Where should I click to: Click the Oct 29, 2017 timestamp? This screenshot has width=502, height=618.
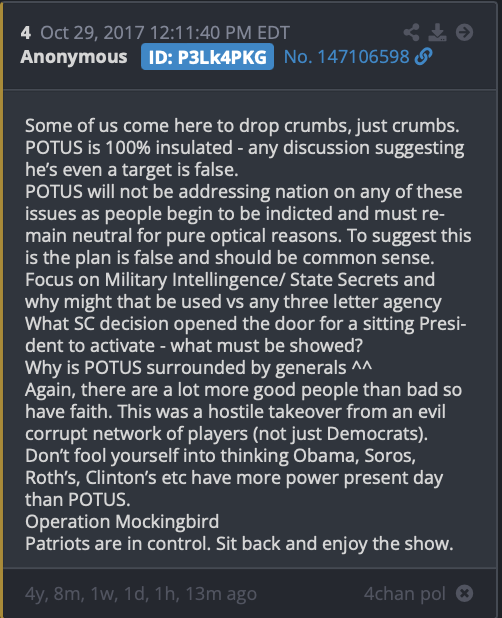click(165, 32)
